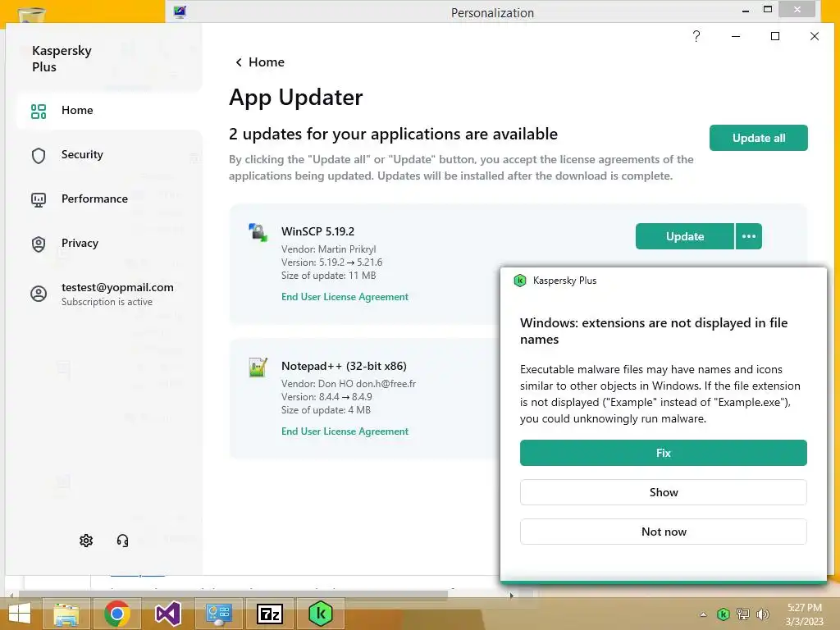The image size is (840, 630).
Task: Open Notepad++ End User License Agreement
Action: [x=345, y=431]
